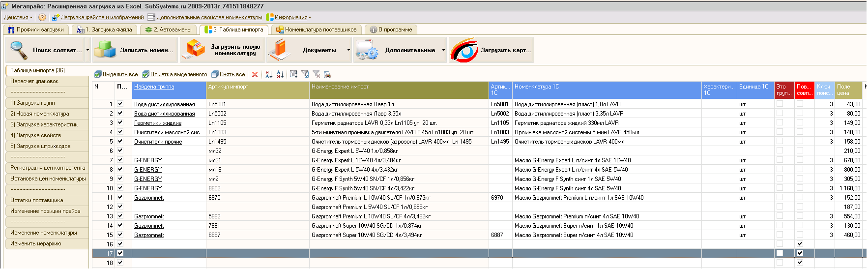
Task: Open the 'Номенклатура поставщиков' tab
Action: pyautogui.click(x=316, y=30)
